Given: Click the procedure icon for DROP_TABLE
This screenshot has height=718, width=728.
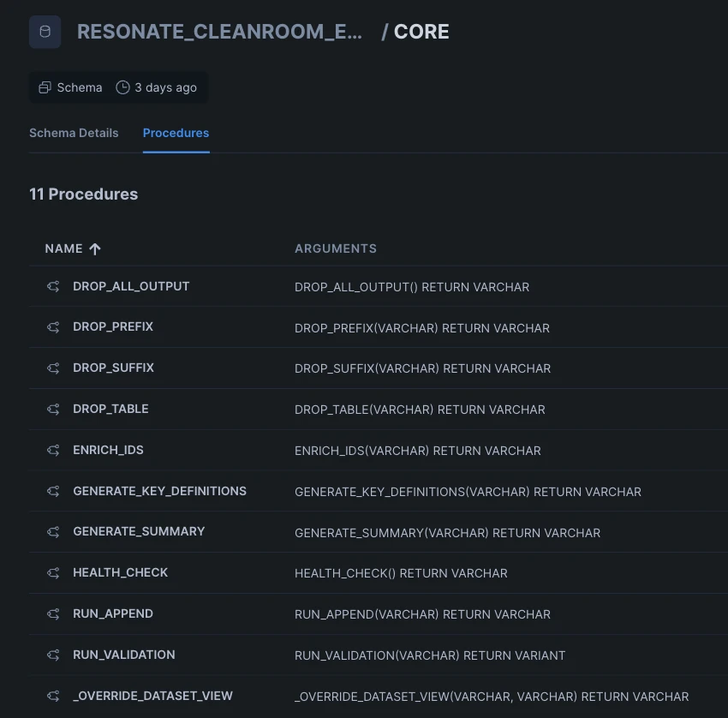Looking at the screenshot, I should click(x=53, y=410).
